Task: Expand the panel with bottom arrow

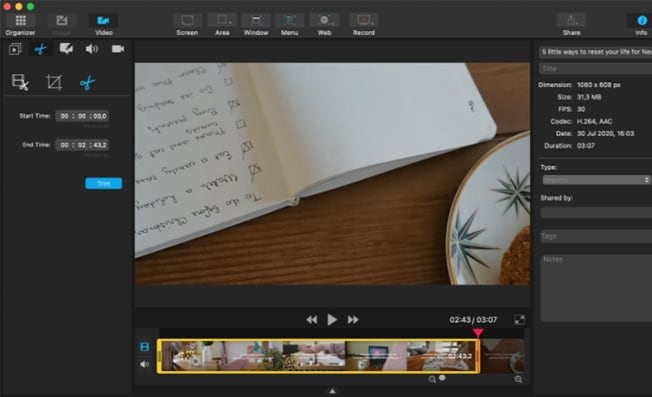Action: (332, 391)
